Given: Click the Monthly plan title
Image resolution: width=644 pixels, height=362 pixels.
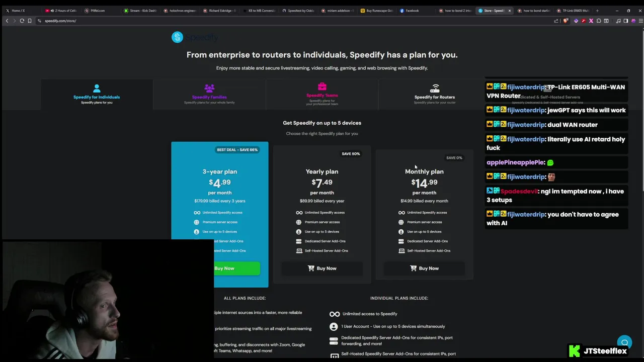Looking at the screenshot, I should pyautogui.click(x=424, y=171).
